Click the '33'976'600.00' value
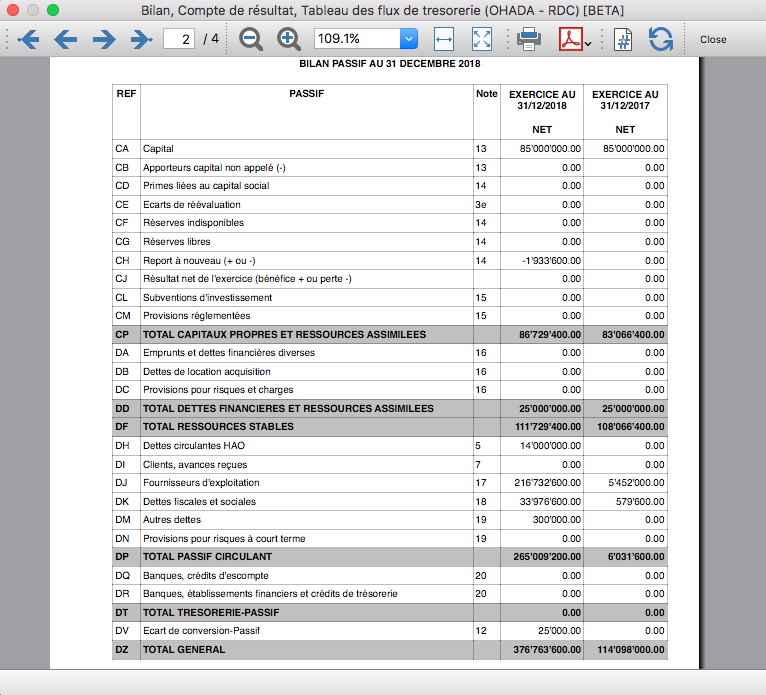The width and height of the screenshot is (766, 695). tap(550, 502)
